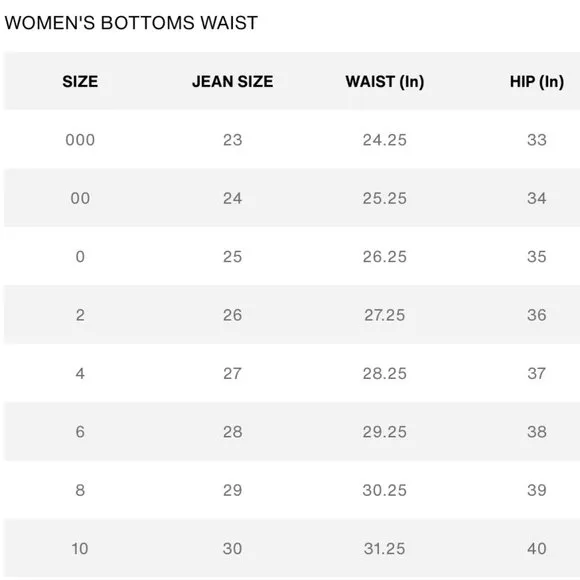Click waist value 31.25
This screenshot has width=580, height=580.
click(x=385, y=549)
